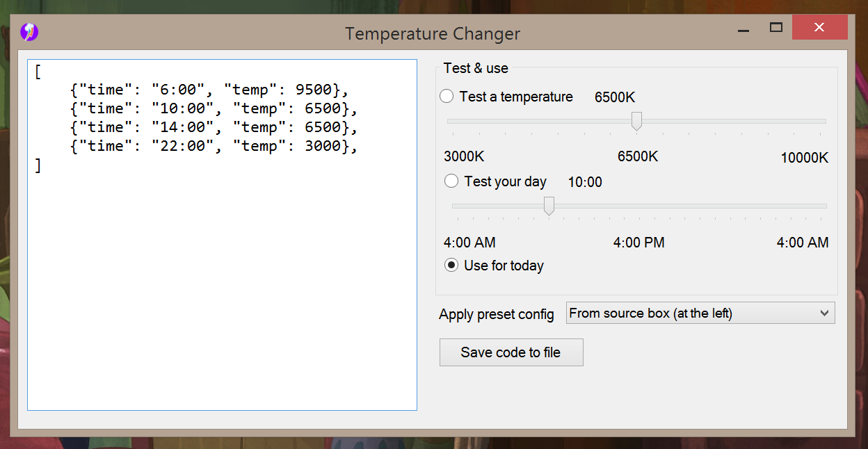The width and height of the screenshot is (868, 449).
Task: Click the empty area of the JSON source box
Action: (223, 292)
